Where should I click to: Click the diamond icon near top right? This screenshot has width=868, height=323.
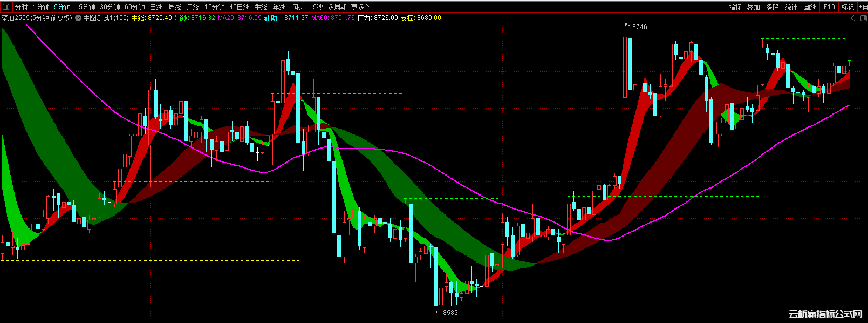tap(853, 18)
